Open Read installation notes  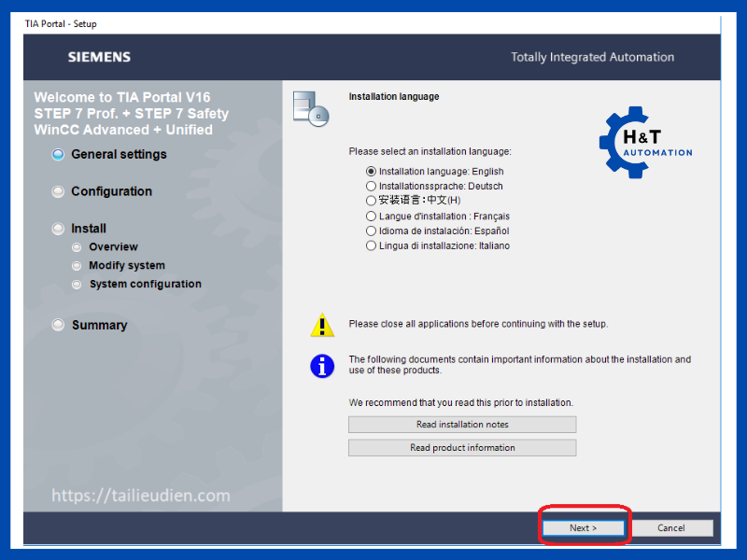coord(462,425)
